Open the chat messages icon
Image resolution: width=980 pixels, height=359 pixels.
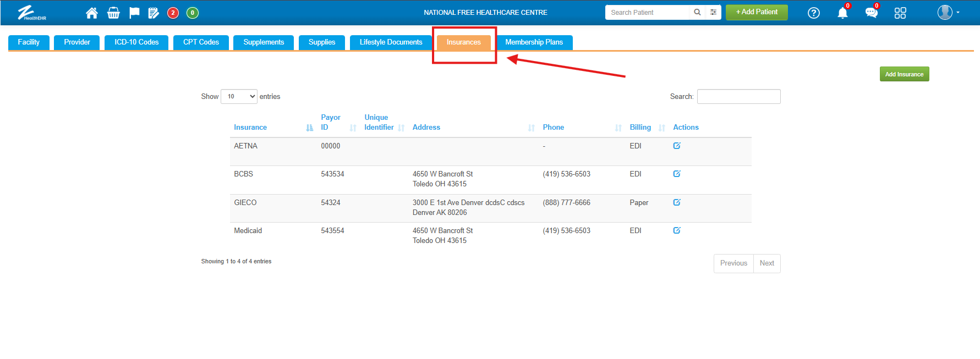point(871,13)
